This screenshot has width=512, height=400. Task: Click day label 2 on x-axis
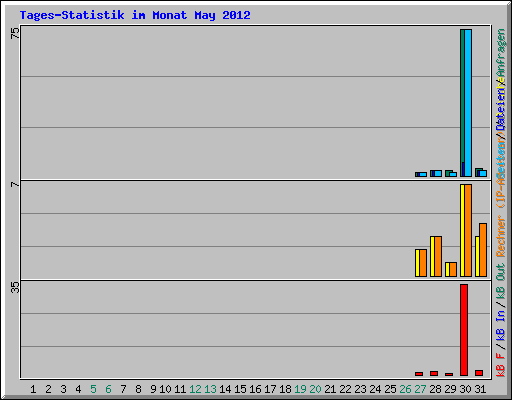[x=48, y=389]
